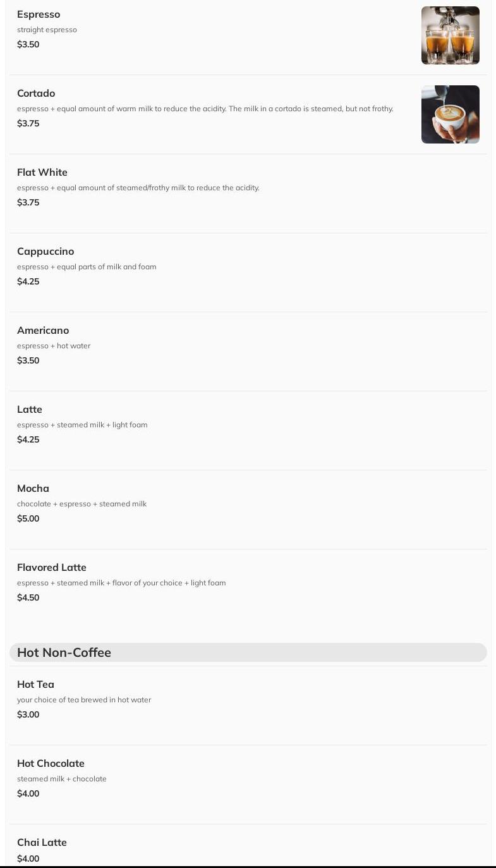Viewport: 496px width, 868px height.
Task: Choose the Hot Chocolate item
Action: [51, 764]
